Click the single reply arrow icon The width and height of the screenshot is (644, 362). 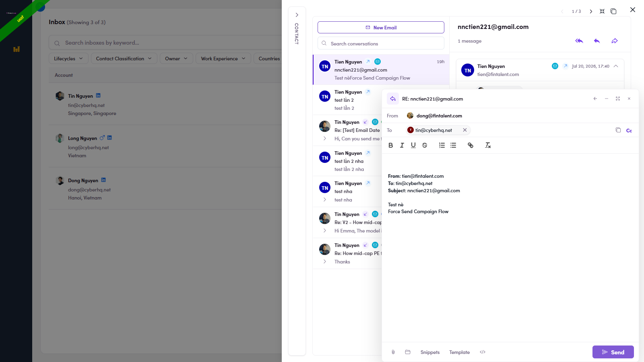597,41
